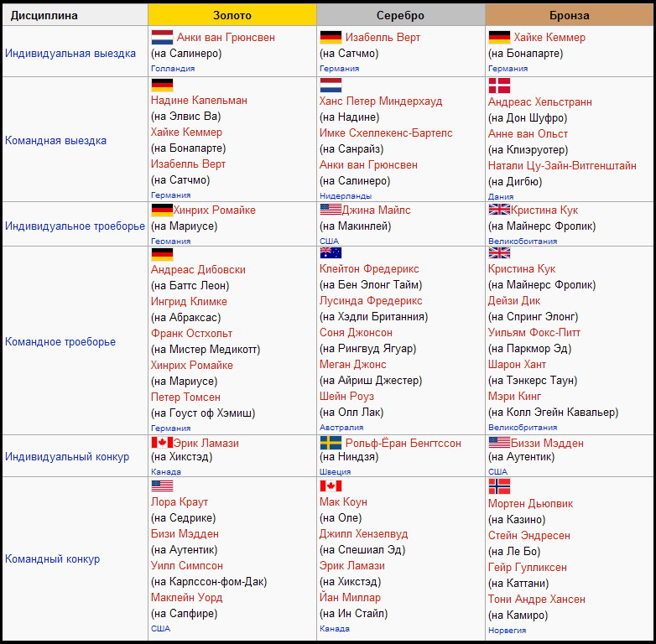Click the US flag beside Биззи Мэдден

pos(499,443)
